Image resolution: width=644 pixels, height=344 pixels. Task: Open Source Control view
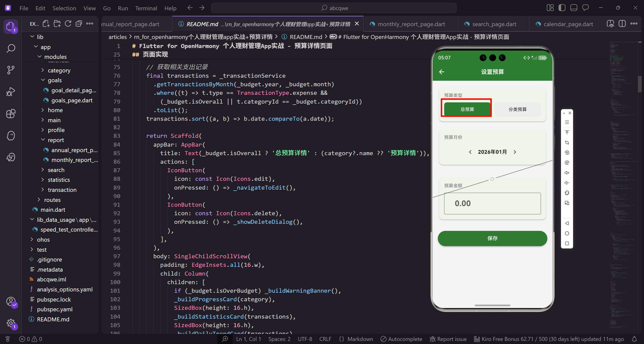pyautogui.click(x=11, y=70)
